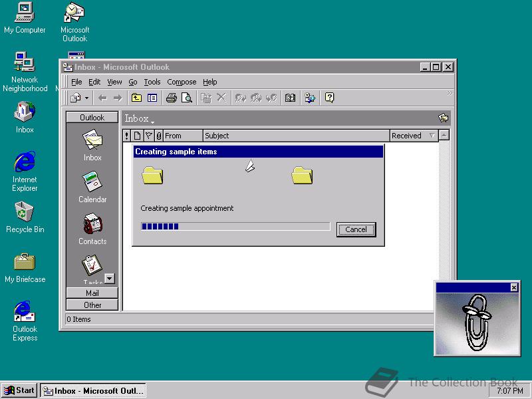Switch to Mail group in Outlook Bar
This screenshot has width=532, height=399.
pos(92,293)
